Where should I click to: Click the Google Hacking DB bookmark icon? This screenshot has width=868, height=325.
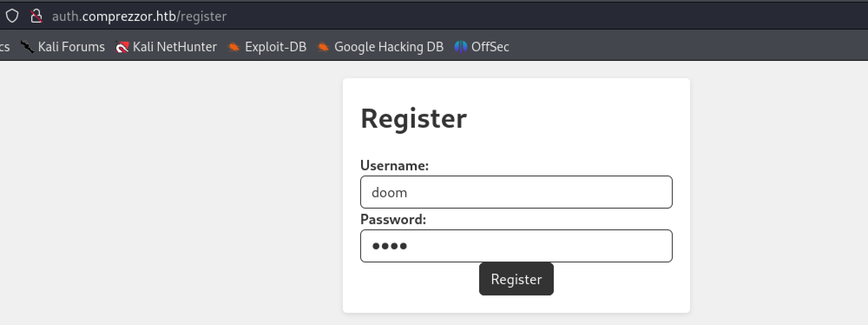pos(323,46)
